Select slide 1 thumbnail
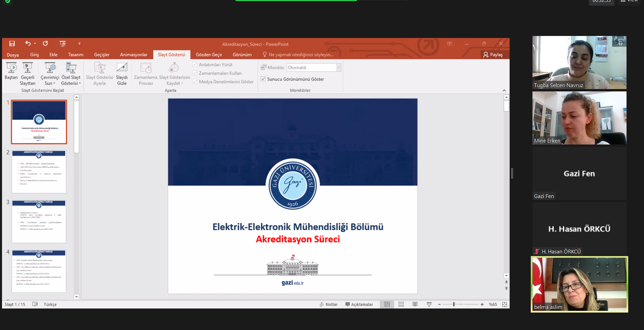Screen dimensions: 644x330 [x=39, y=122]
